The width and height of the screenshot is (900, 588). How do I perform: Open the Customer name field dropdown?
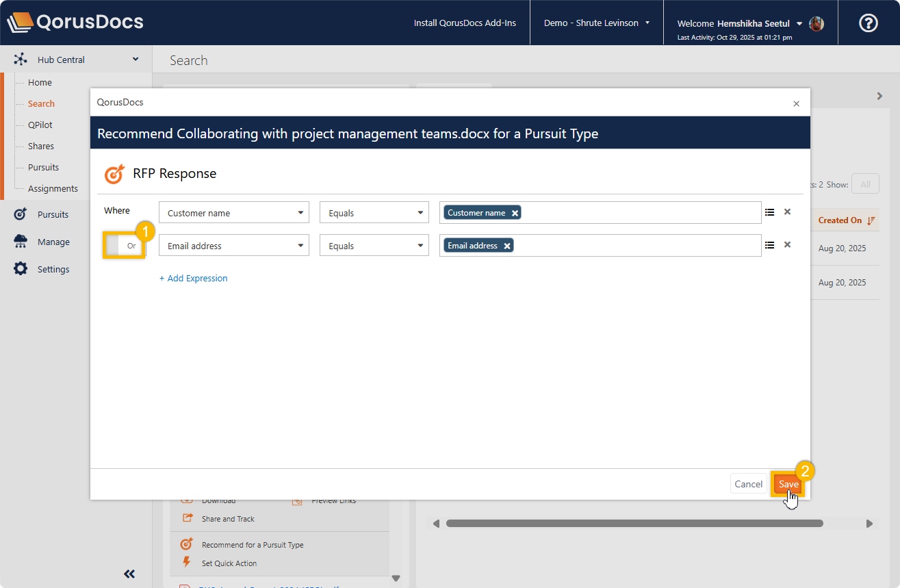click(x=233, y=213)
